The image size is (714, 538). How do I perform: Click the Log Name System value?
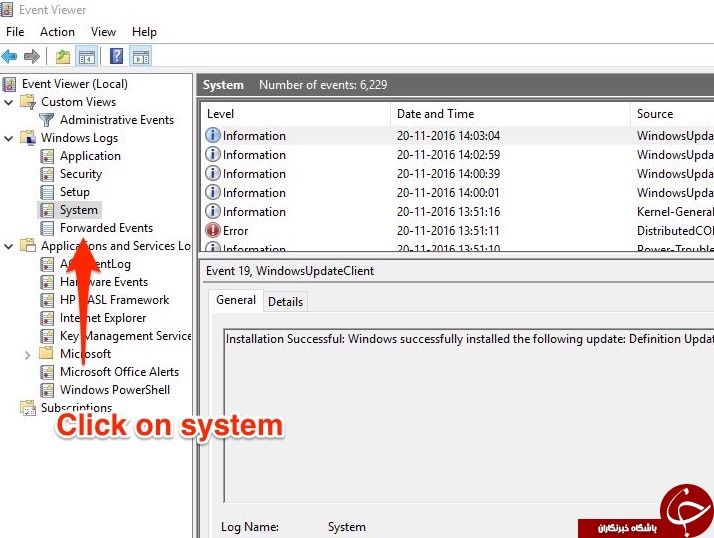pyautogui.click(x=347, y=527)
